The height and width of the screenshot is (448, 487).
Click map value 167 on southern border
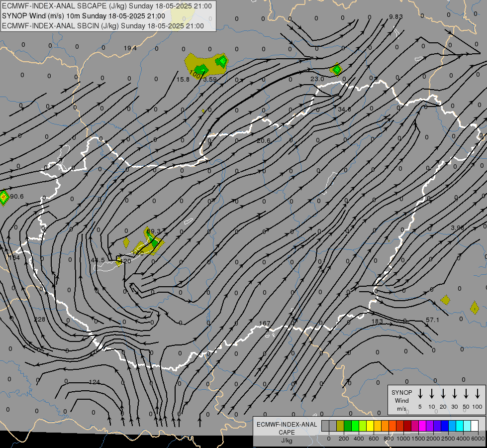click(x=265, y=324)
